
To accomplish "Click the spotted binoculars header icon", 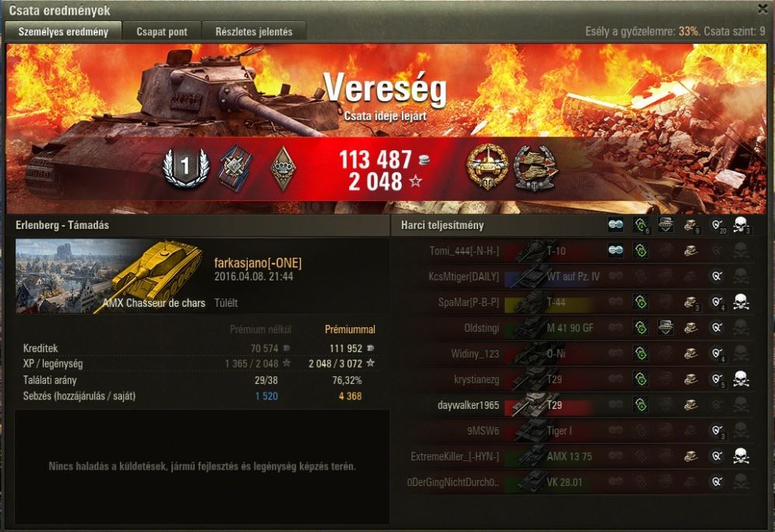I will coord(615,225).
